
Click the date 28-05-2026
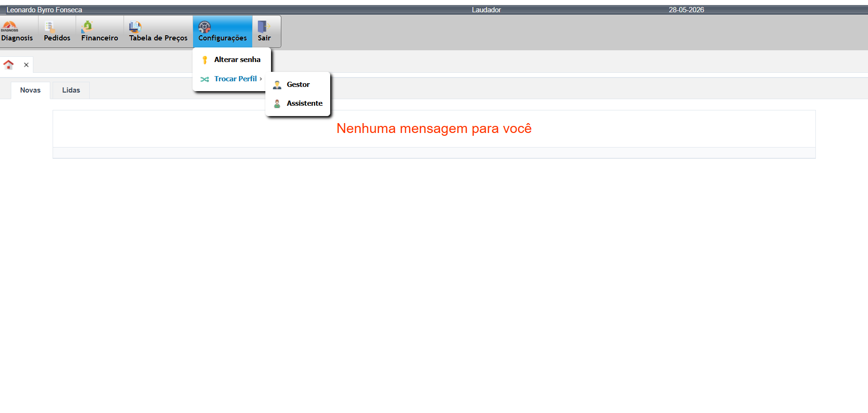[687, 10]
